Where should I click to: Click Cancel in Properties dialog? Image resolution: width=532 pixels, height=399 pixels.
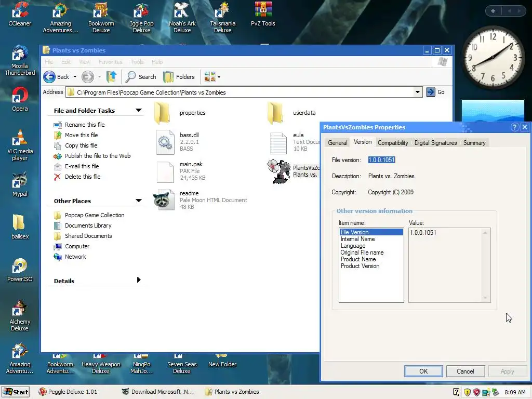(x=465, y=371)
